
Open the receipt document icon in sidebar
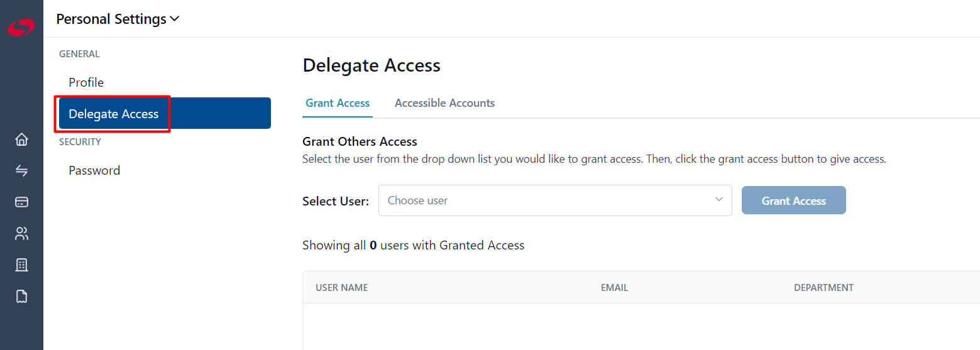(x=21, y=297)
